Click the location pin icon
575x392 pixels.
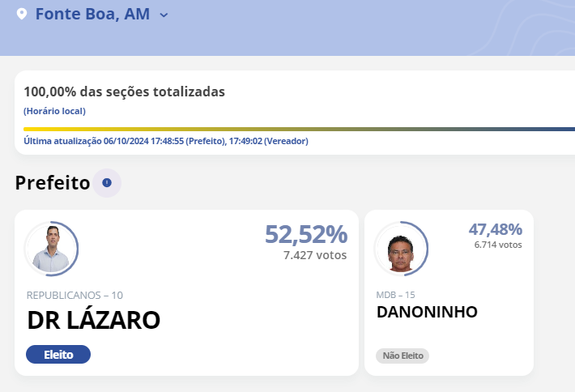[x=21, y=15]
